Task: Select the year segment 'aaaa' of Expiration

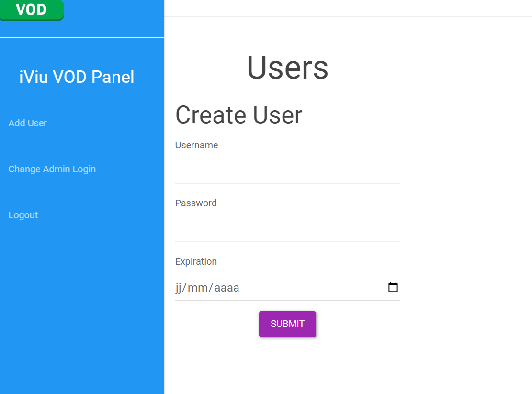Action: pos(226,288)
